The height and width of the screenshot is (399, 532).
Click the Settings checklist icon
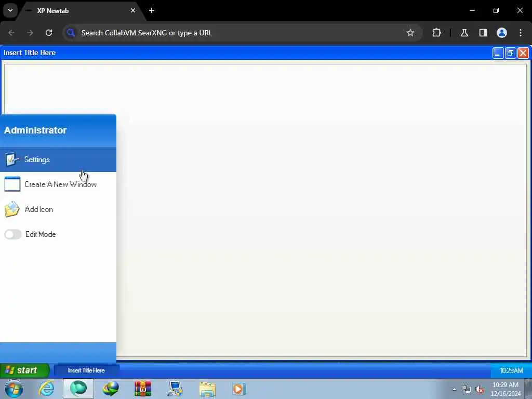tap(12, 159)
